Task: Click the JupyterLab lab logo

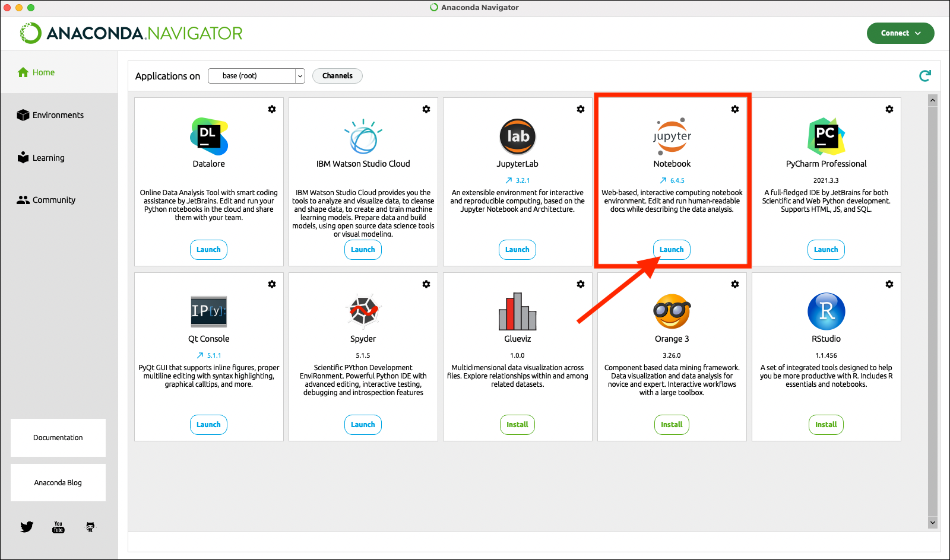Action: [518, 136]
